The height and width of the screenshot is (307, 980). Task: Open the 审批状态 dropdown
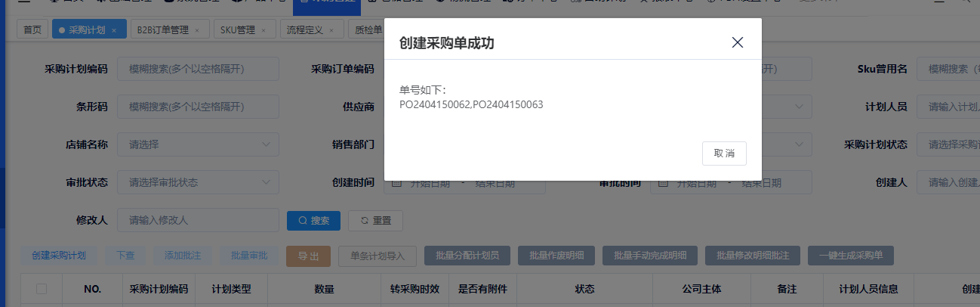tap(198, 182)
